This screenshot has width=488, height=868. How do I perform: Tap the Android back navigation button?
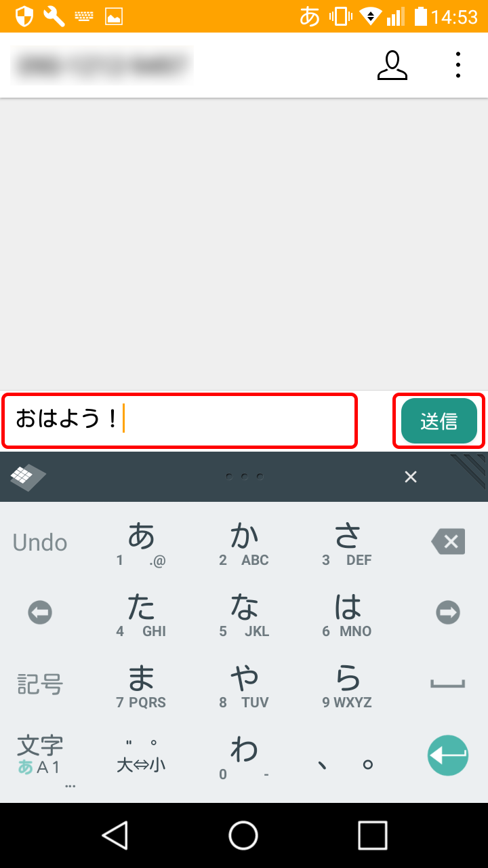[115, 835]
